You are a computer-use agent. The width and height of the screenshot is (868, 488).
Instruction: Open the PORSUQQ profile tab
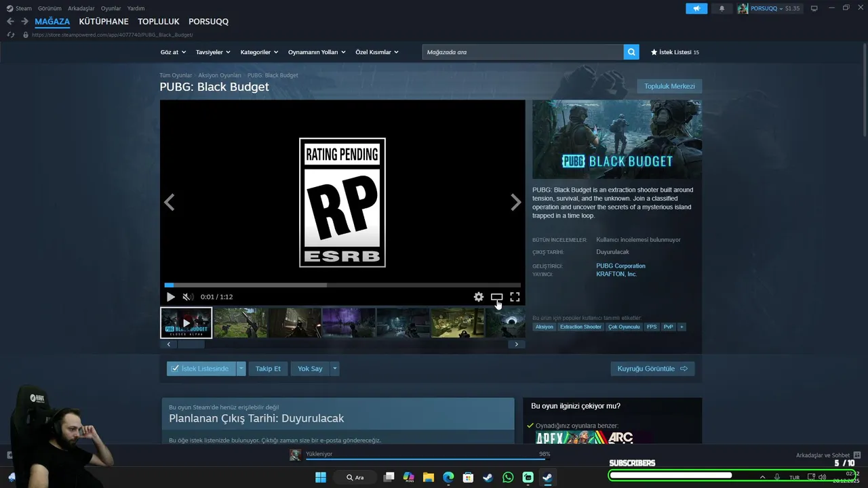pyautogui.click(x=208, y=22)
